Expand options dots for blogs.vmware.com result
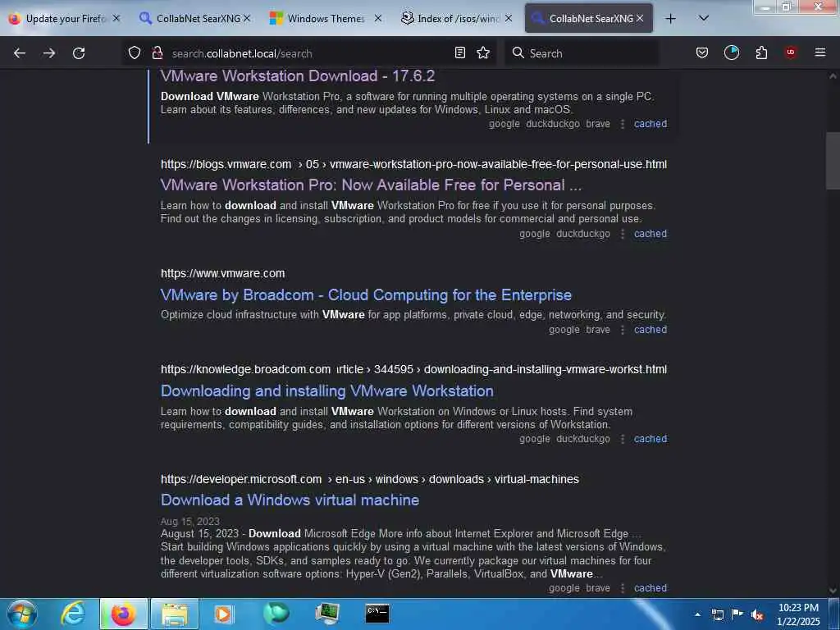The image size is (840, 630). click(622, 234)
